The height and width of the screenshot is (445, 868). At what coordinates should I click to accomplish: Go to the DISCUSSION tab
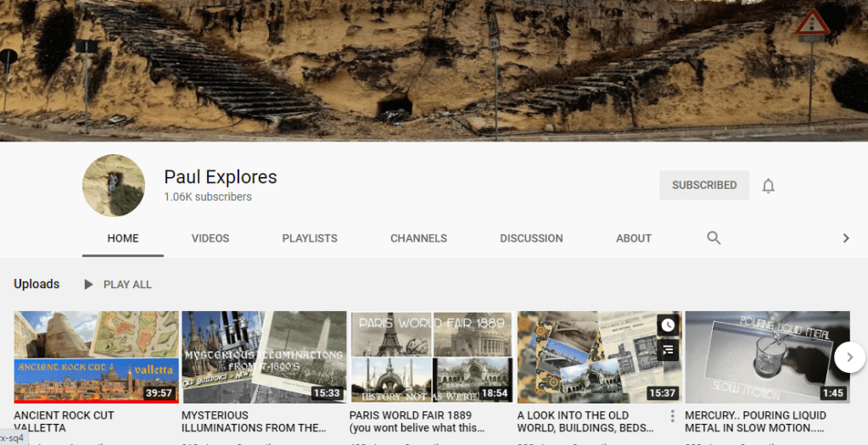[531, 238]
